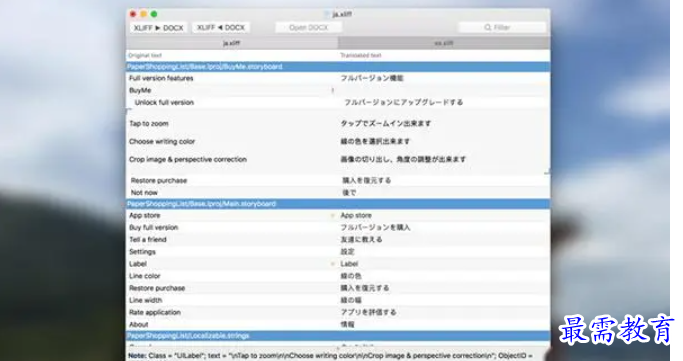Minimize the ja.xliff window
This screenshot has width=683, height=361.
[144, 14]
